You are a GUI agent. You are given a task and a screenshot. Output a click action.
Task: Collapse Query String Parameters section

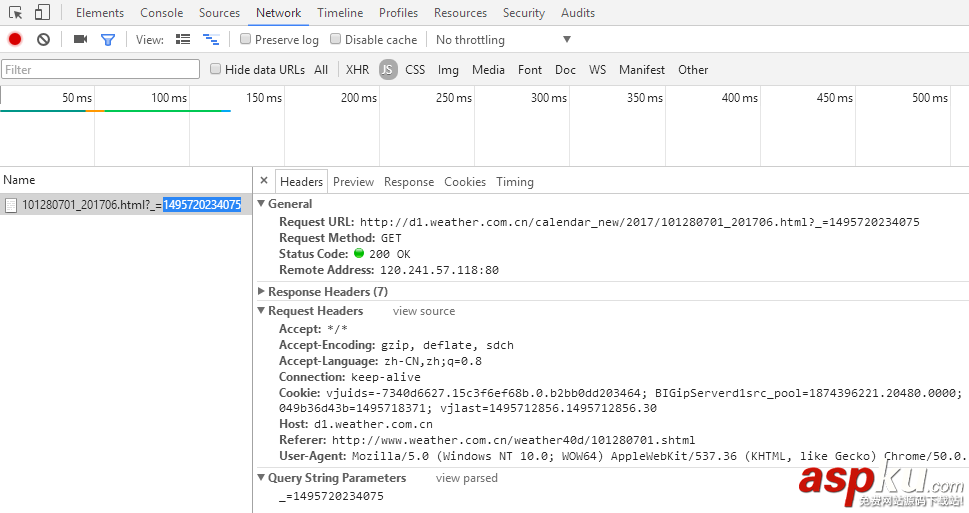(x=261, y=477)
